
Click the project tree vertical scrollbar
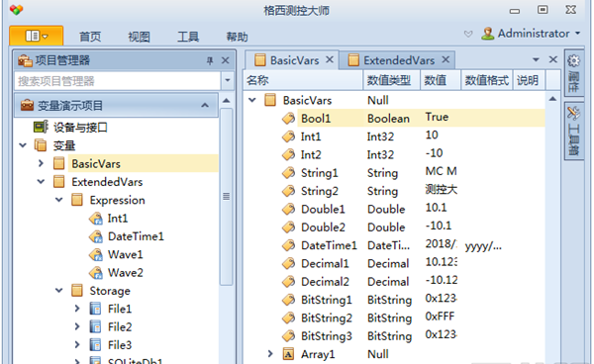pos(226,196)
